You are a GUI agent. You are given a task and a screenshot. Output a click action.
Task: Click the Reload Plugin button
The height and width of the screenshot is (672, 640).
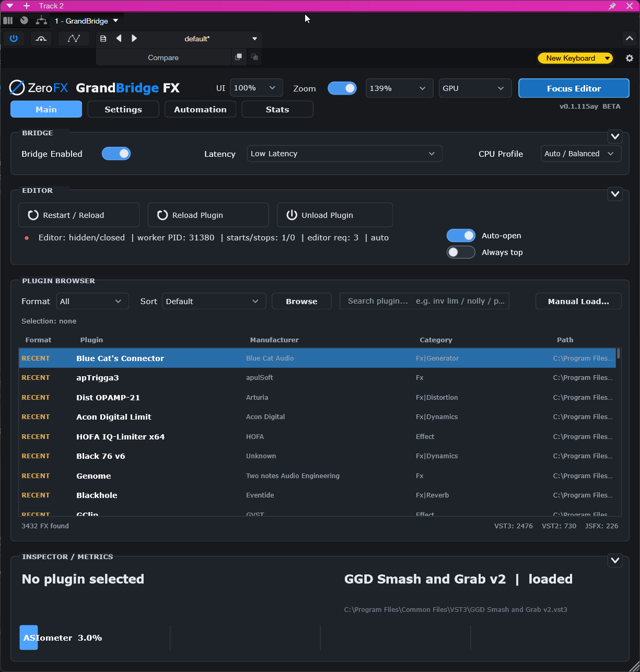pyautogui.click(x=208, y=215)
